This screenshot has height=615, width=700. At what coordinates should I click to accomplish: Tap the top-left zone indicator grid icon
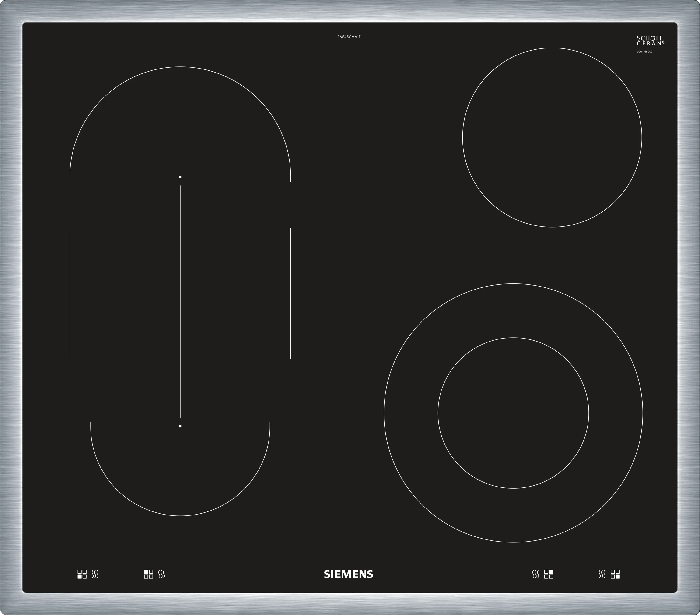point(148,574)
